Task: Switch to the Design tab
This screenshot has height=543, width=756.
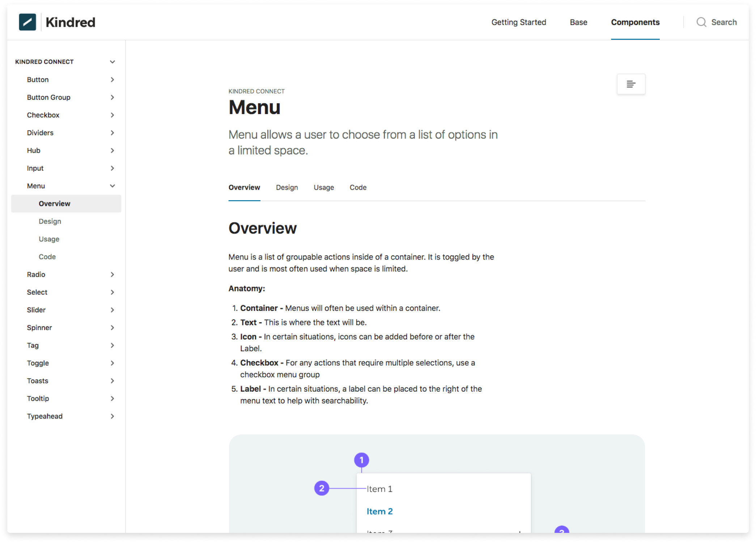Action: [286, 188]
